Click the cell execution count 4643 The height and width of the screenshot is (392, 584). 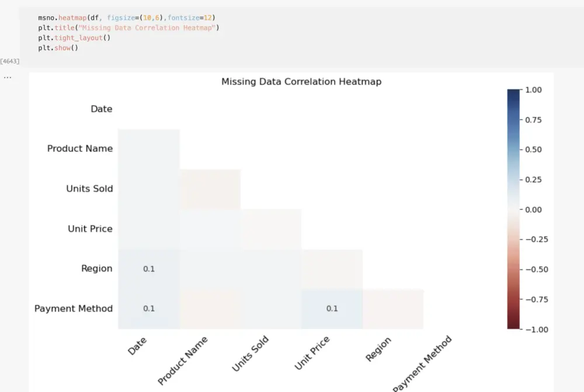point(10,61)
